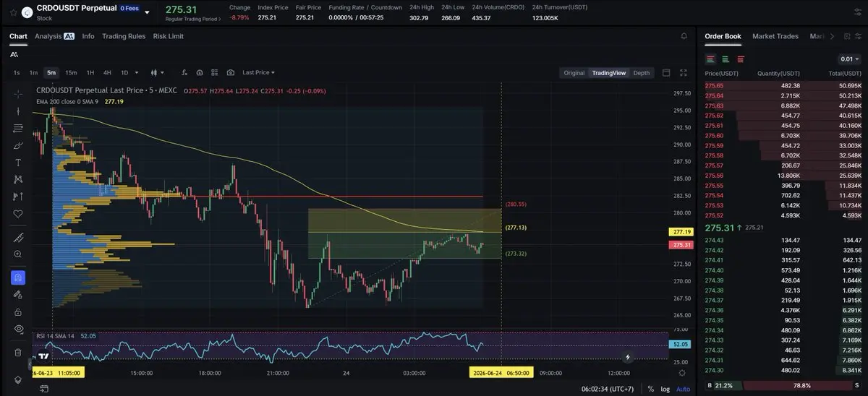Select the Order Book tab
Screen dimensions: 868x396
click(x=723, y=36)
